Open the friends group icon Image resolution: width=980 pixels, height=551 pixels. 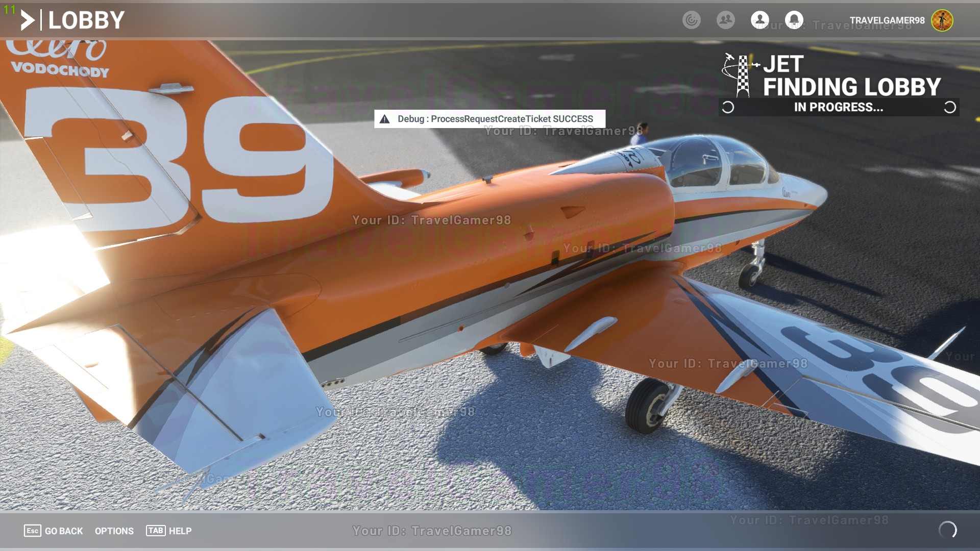[x=725, y=20]
